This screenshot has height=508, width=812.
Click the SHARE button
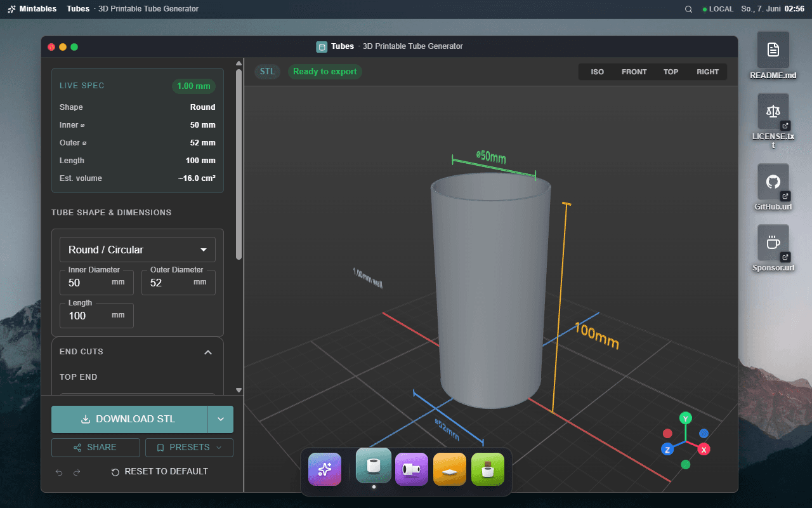click(96, 448)
